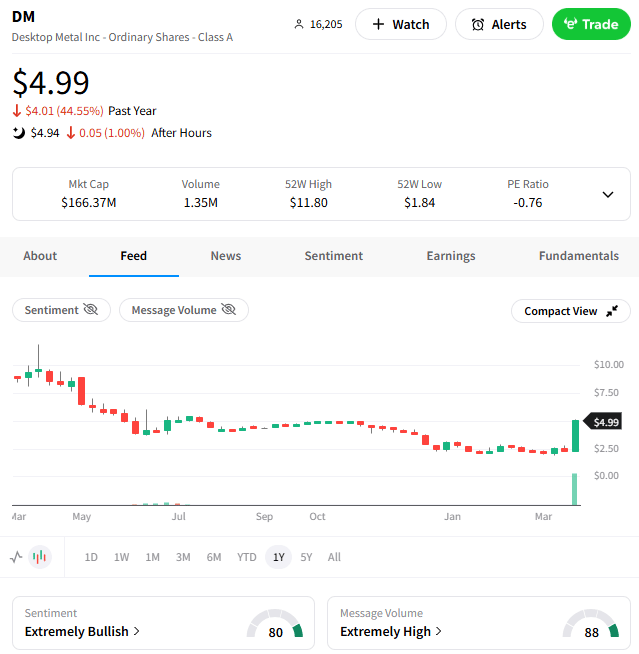Click the large $4.99 current price
Image resolution: width=639 pixels, height=654 pixels.
51,83
